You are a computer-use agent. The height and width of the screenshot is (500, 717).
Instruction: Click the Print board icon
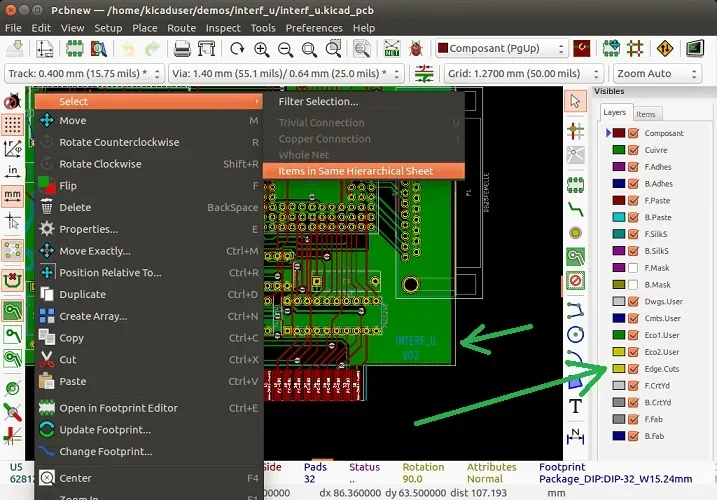click(183, 48)
